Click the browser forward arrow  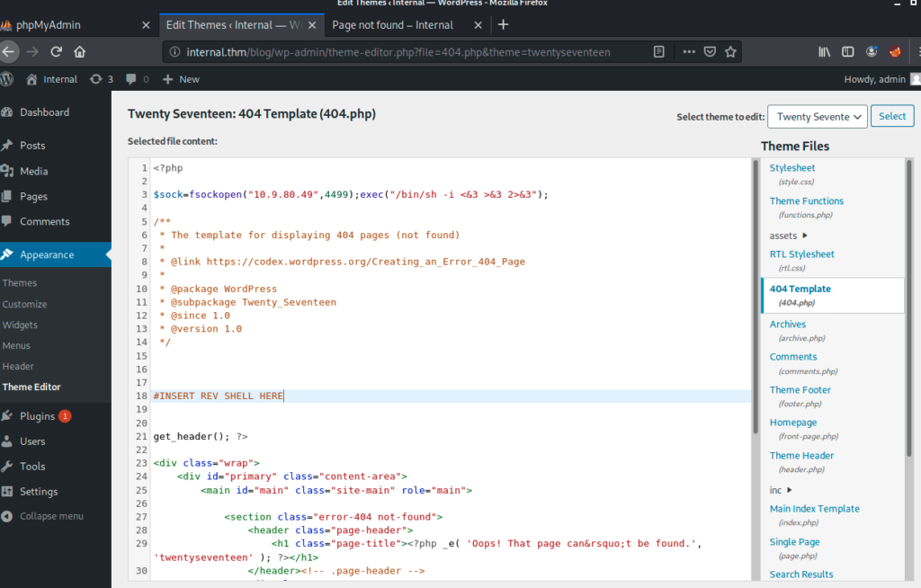(32, 51)
